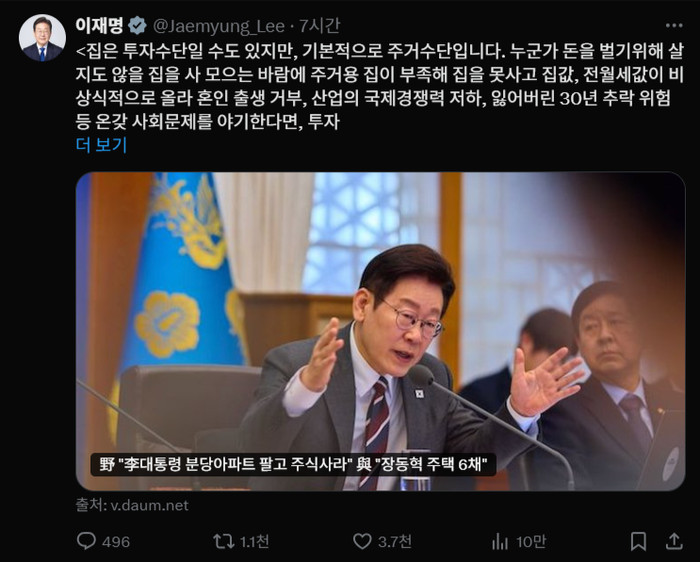The width and height of the screenshot is (700, 562).
Task: Click the 1.1천 retweet count
Action: point(254,542)
